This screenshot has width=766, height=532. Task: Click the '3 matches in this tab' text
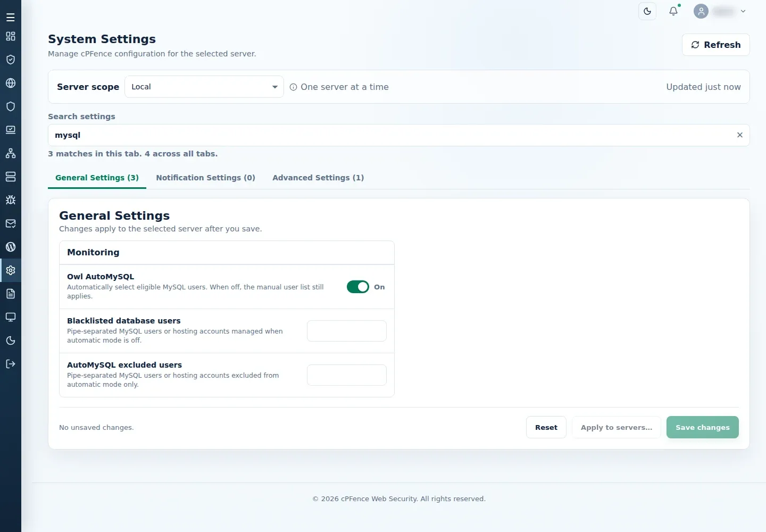(95, 154)
